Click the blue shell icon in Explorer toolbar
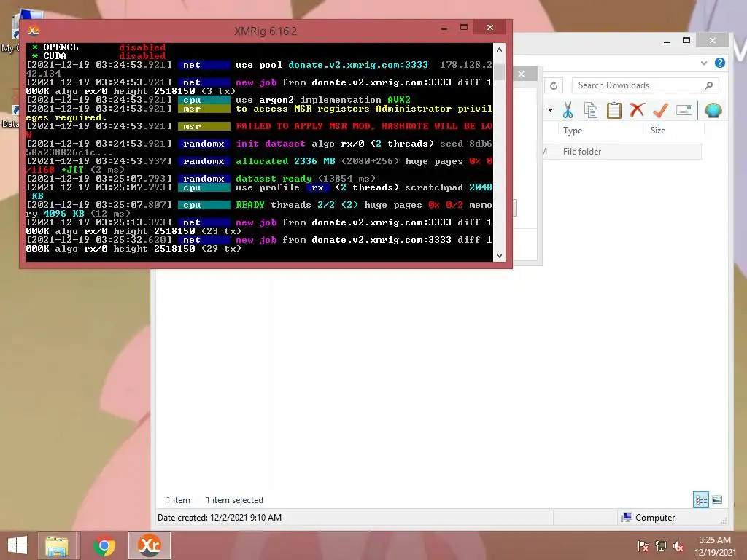This screenshot has height=560, width=747. (x=713, y=110)
